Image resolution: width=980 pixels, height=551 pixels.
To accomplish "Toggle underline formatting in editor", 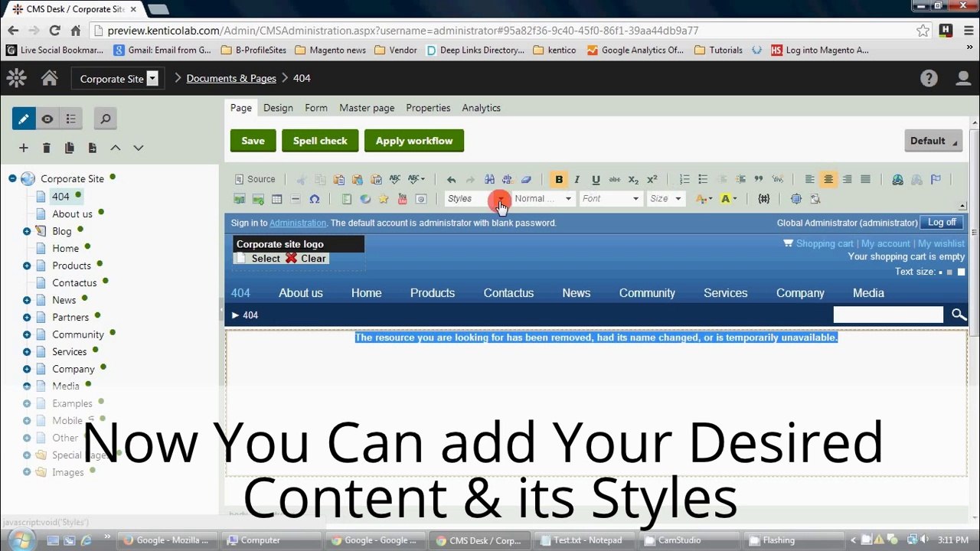I will [596, 179].
